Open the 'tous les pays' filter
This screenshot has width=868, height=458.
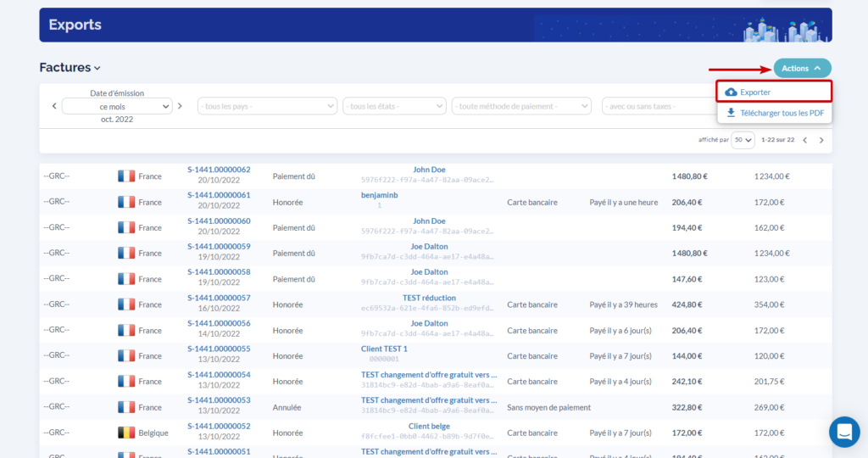(267, 106)
